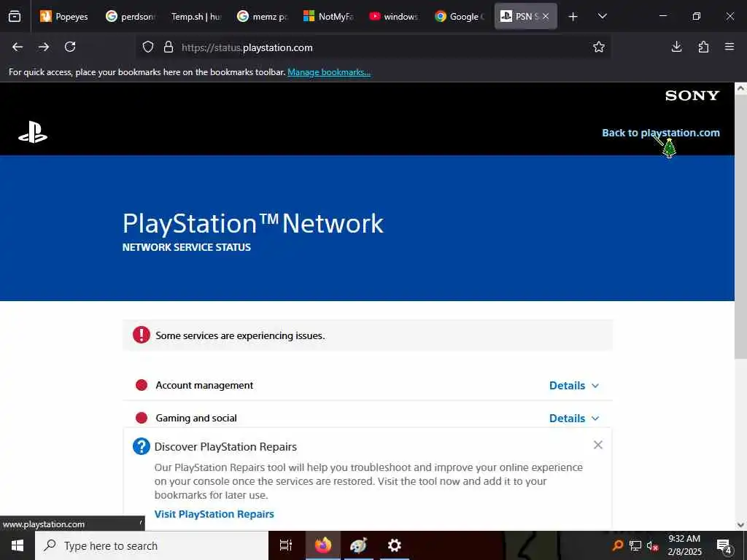Viewport: 747px width, 560px height.
Task: Open the Paint taskbar icon
Action: (x=358, y=545)
